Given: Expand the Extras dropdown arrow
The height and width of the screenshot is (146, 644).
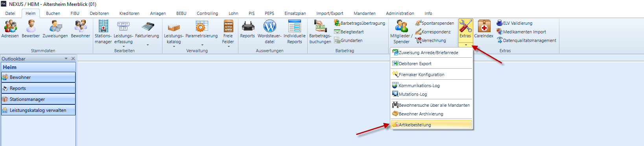Looking at the screenshot, I should pyautogui.click(x=466, y=45).
